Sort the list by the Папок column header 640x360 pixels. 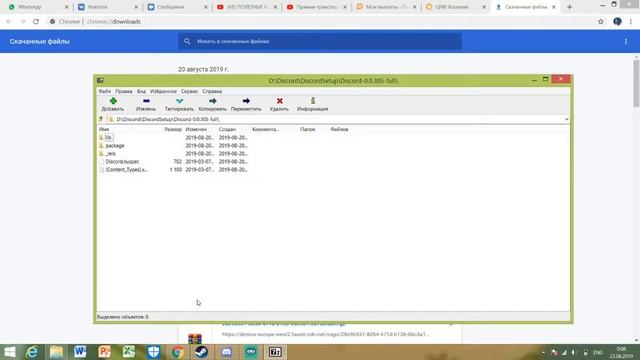tap(307, 129)
